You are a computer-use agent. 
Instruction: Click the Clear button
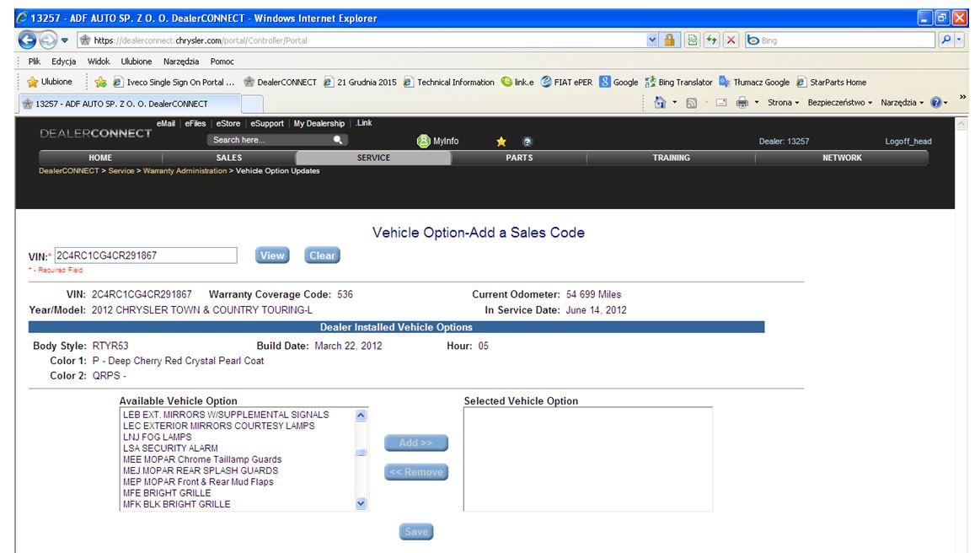tap(322, 255)
